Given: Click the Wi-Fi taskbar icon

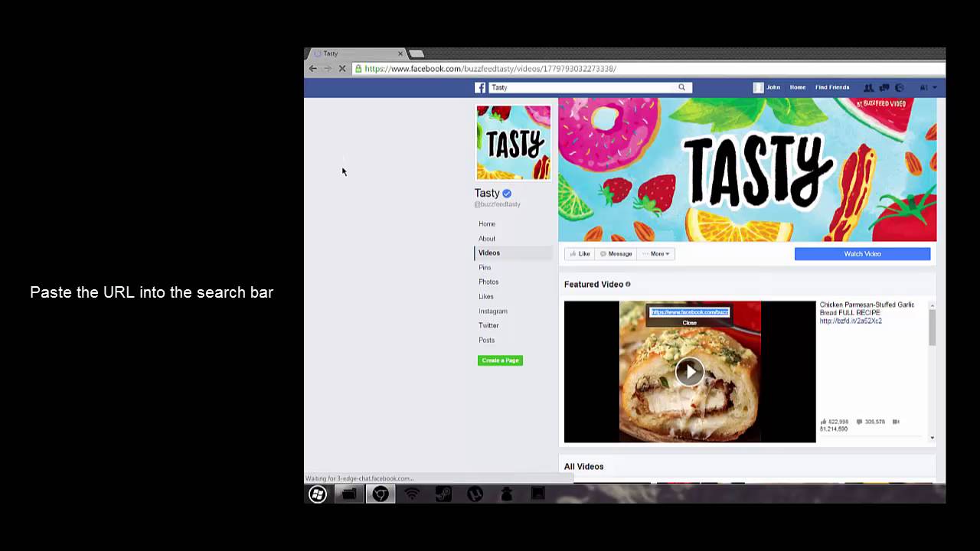Looking at the screenshot, I should (x=412, y=494).
